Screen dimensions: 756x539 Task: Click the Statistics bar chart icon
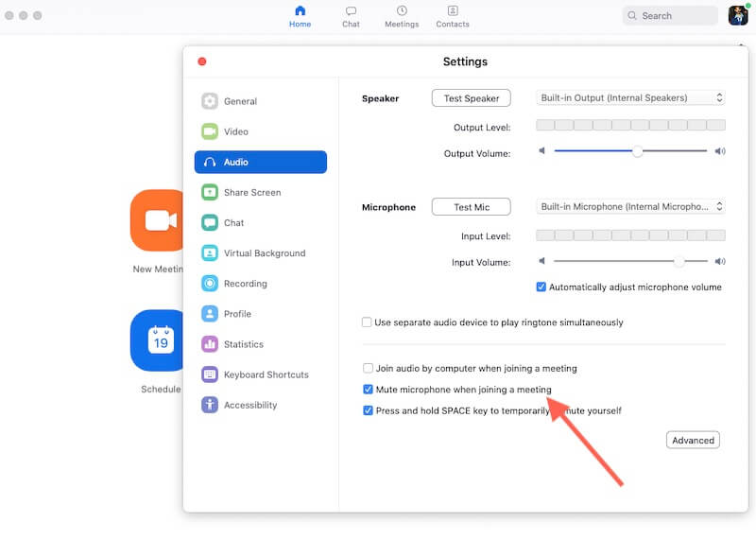209,344
